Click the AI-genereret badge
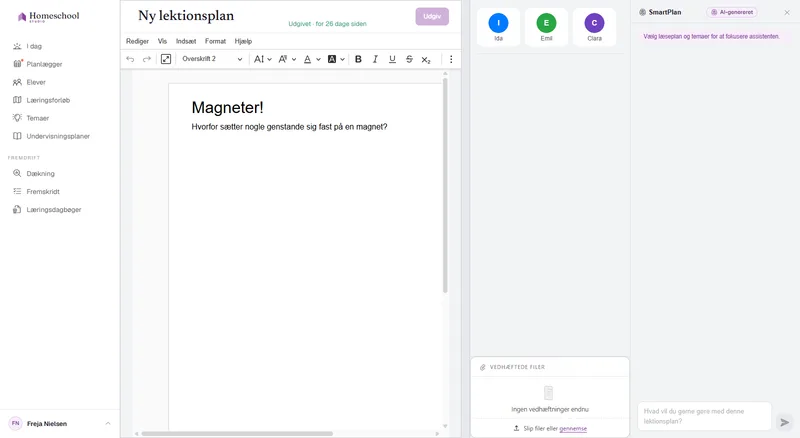 click(x=732, y=12)
